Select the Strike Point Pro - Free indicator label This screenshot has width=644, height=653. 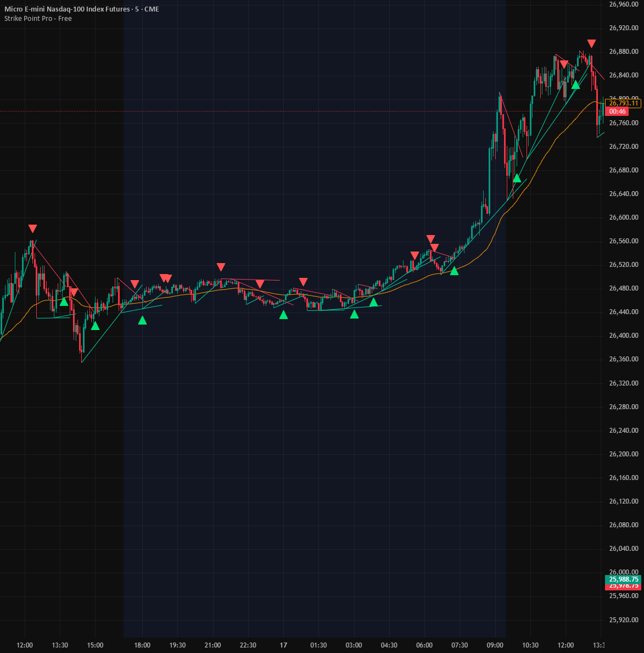[x=38, y=19]
